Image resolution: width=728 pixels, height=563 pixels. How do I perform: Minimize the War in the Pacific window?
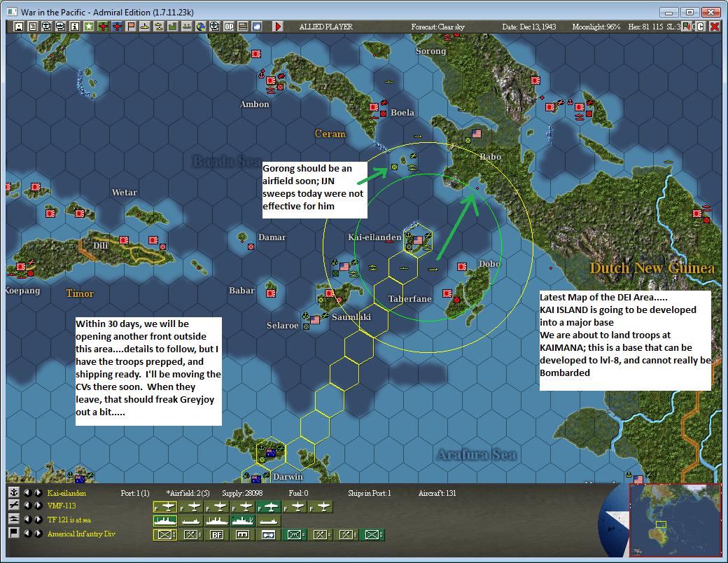coord(669,12)
